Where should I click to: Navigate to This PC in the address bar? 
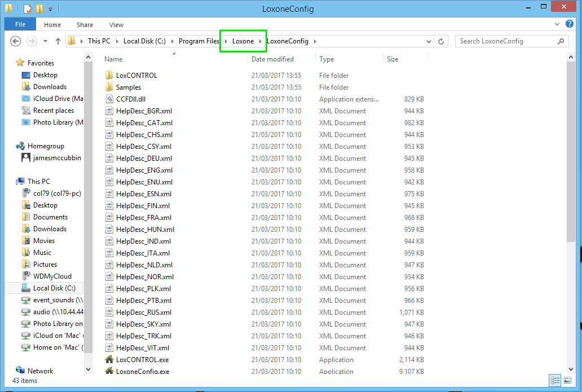(99, 41)
